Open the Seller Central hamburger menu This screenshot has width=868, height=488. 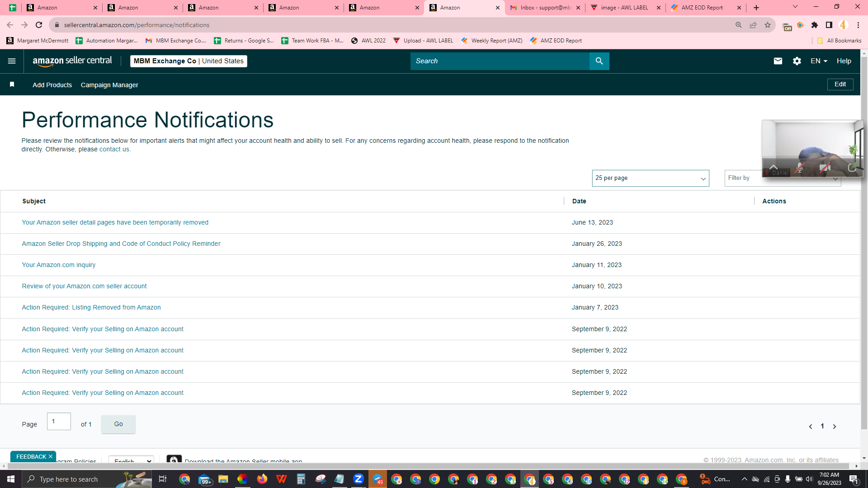[12, 61]
